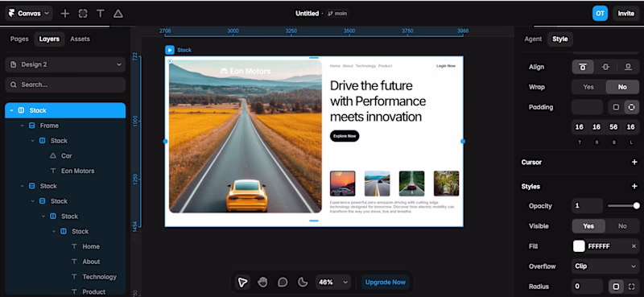Click the Padding value field

pyautogui.click(x=588, y=107)
